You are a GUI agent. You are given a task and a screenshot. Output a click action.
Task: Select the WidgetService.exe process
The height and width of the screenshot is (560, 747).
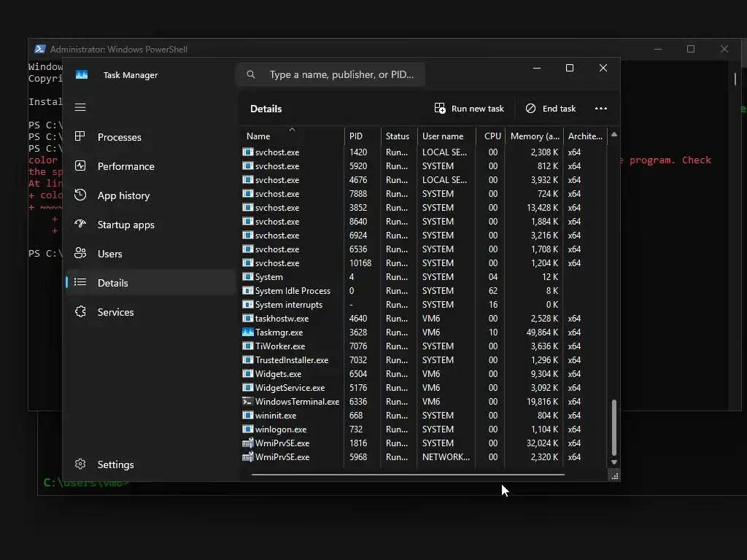[x=424, y=388]
